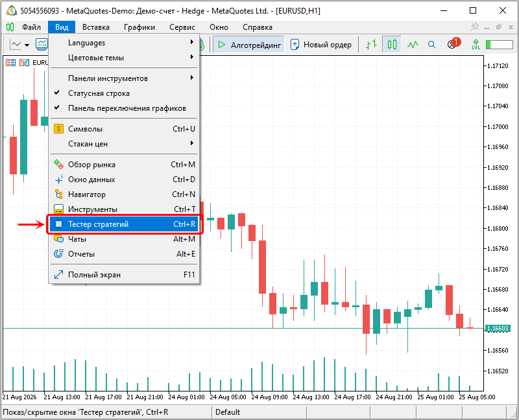519x420 pixels.
Task: Click the connection progress bar in toolbar
Action: 500,45
